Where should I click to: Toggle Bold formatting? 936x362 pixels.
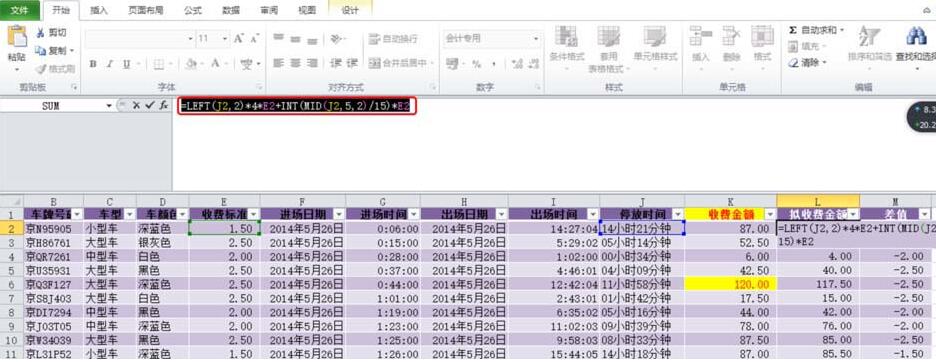pos(93,64)
